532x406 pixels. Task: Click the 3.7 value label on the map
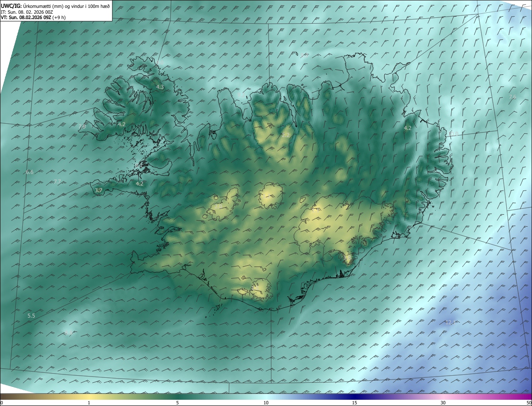coord(99,191)
